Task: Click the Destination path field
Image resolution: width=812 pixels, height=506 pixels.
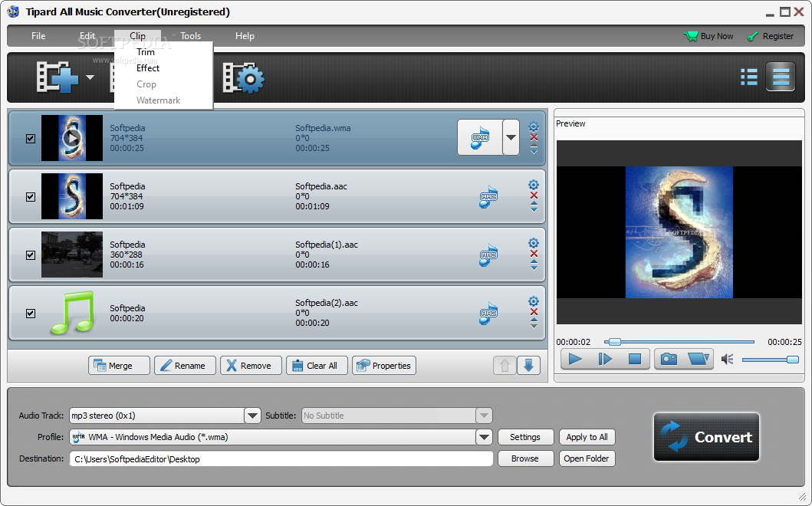Action: (281, 459)
